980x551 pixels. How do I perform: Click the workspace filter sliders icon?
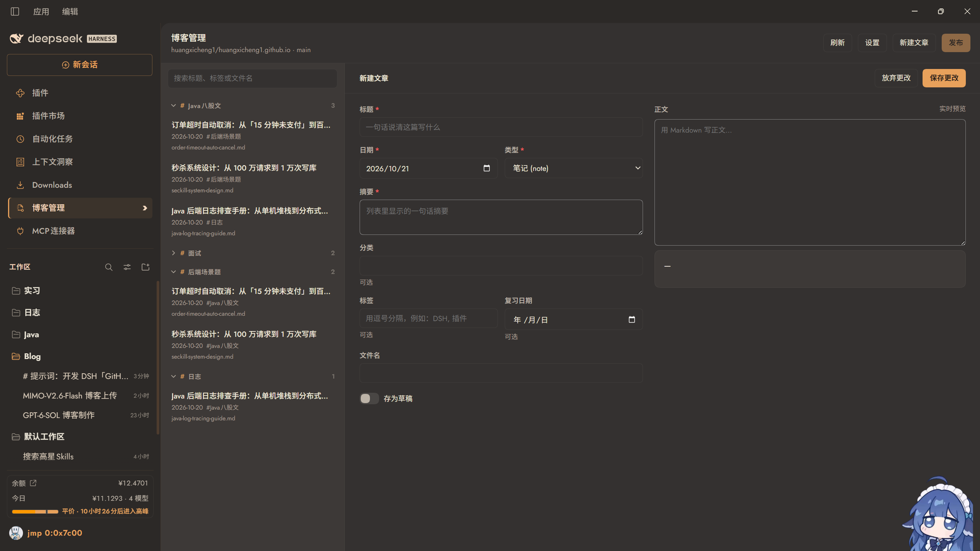click(x=127, y=267)
